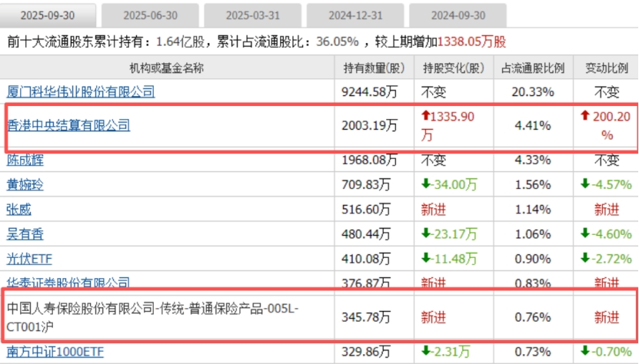Click the -0.70% change cell

coord(606,352)
